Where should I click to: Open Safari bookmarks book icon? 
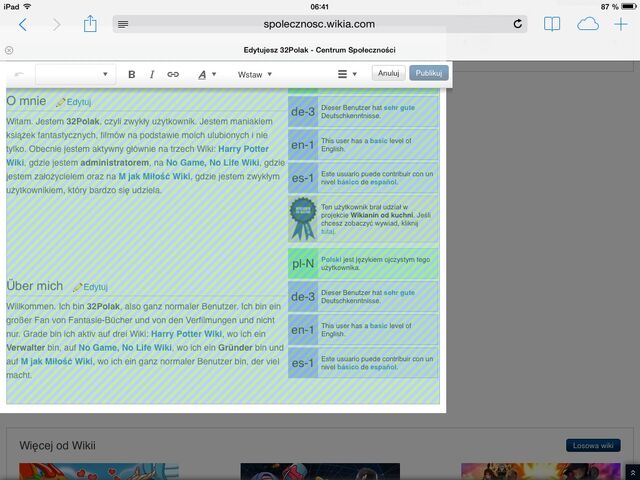point(552,24)
